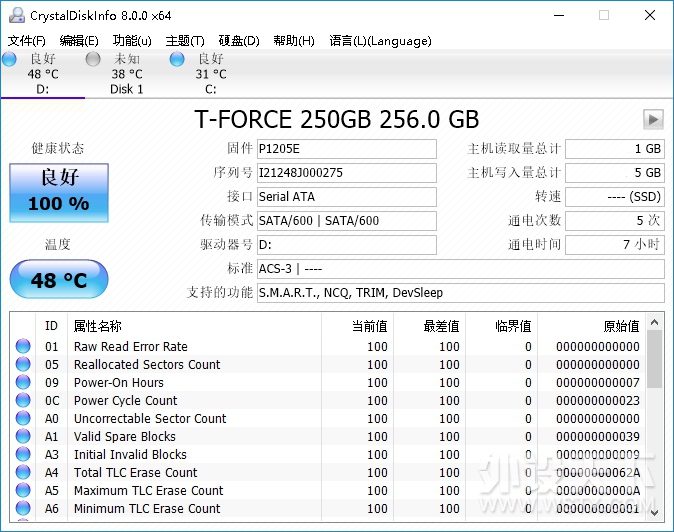This screenshot has height=532, width=674.
Task: Switch to the Disk 1 tab
Action: tap(126, 74)
